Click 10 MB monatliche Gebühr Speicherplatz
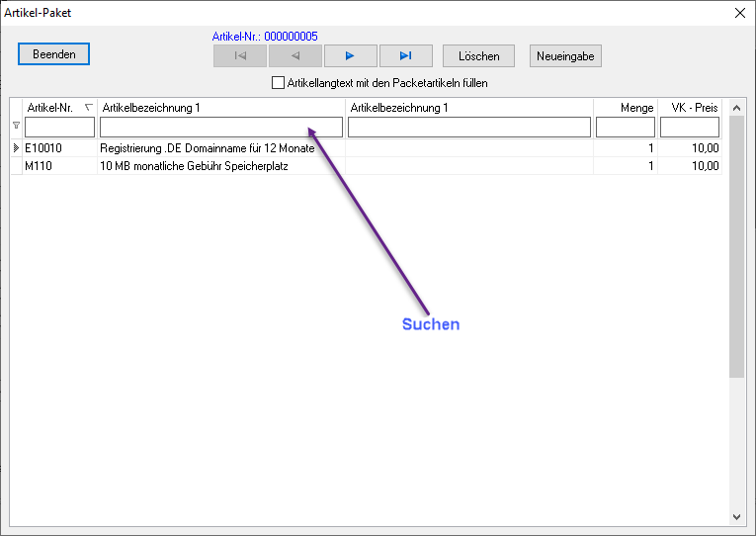Image resolution: width=756 pixels, height=536 pixels. [x=194, y=166]
